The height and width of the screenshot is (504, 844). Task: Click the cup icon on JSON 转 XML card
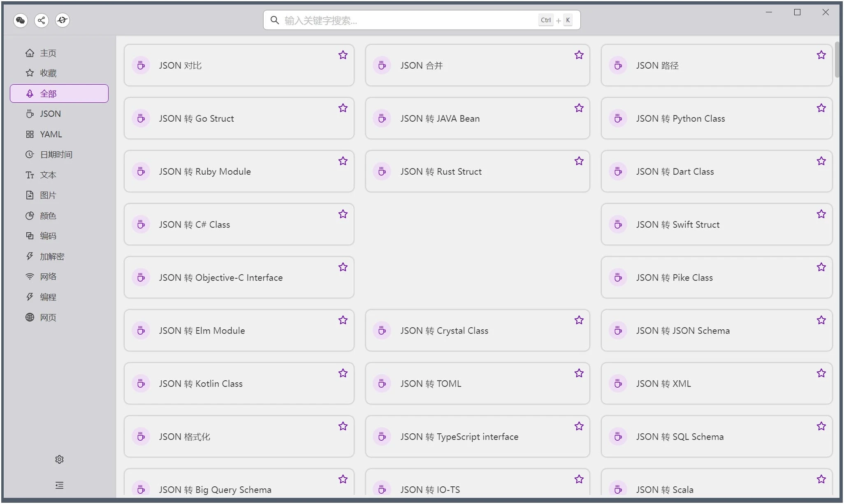coord(618,384)
